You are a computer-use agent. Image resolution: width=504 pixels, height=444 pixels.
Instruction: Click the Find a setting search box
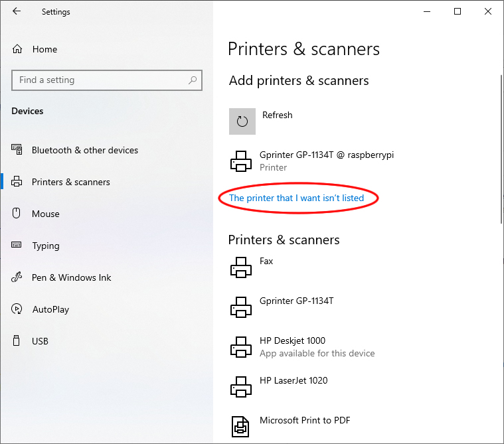(x=107, y=80)
